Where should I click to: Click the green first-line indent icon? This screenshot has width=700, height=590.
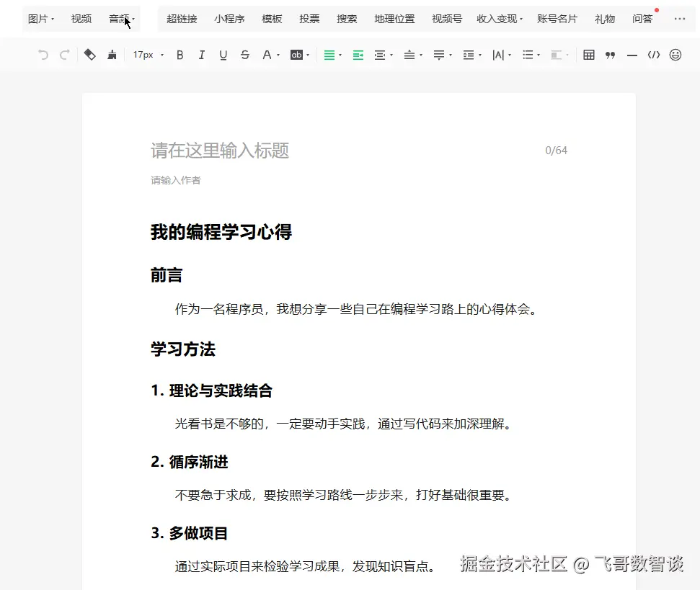point(358,55)
